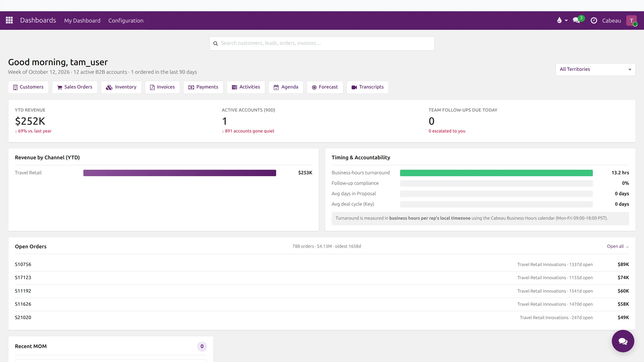The height and width of the screenshot is (362, 644).
Task: Open the floating chat bubble button
Action: coord(623,341)
